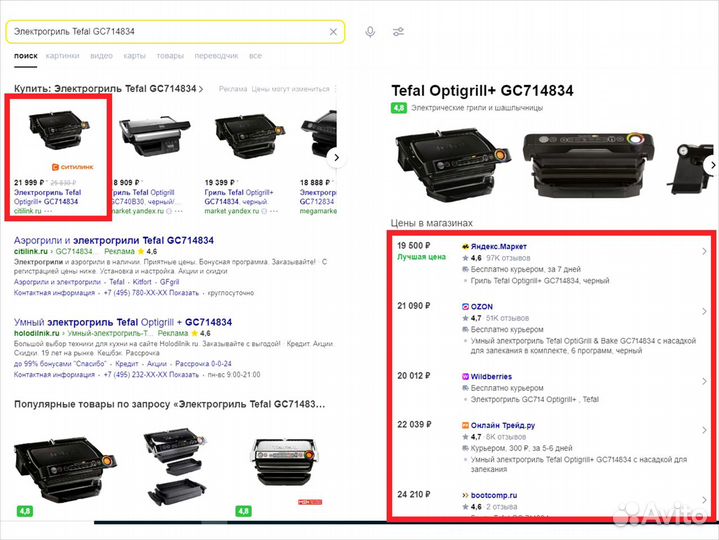Image resolution: width=719 pixels, height=540 pixels.
Task: Expand Онлайн Трейд.ру offer chevron
Action: [704, 430]
